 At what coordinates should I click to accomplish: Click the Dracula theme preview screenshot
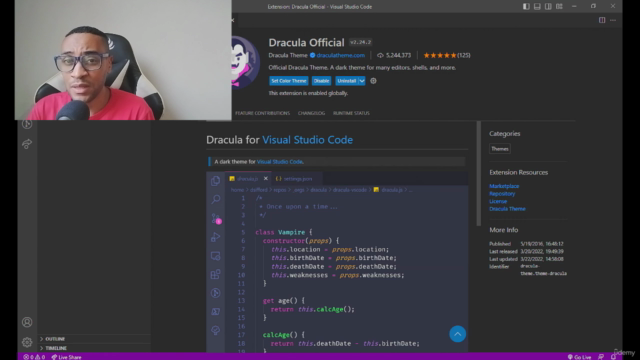337,262
